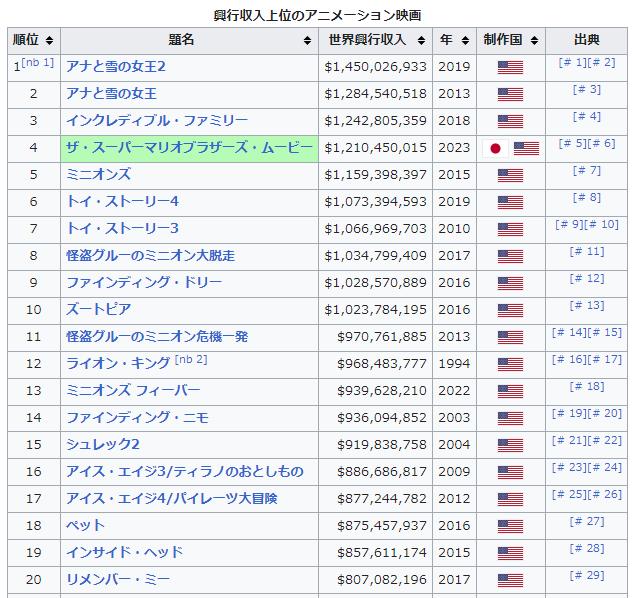Screen dimensions: 633x598
Task: Open インクレディブル・ファミリー link
Action: [x=157, y=121]
